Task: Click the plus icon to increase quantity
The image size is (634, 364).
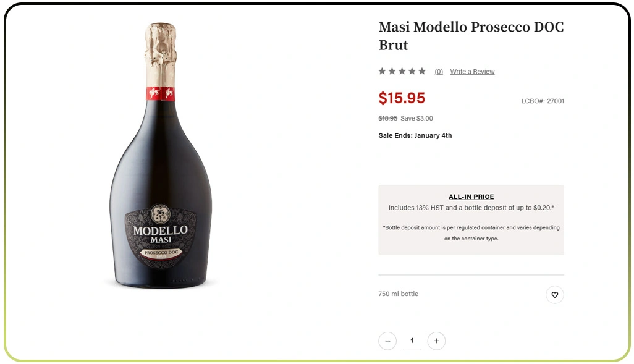Action: 436,341
